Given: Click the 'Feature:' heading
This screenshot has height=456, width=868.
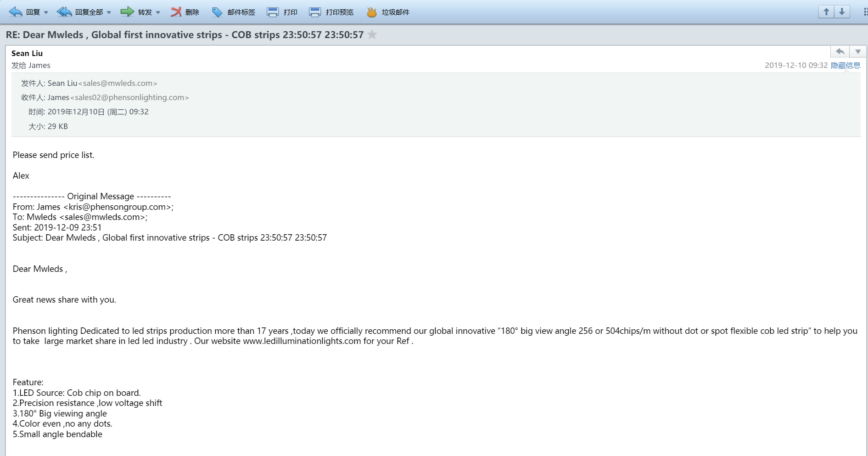Looking at the screenshot, I should [x=28, y=383].
